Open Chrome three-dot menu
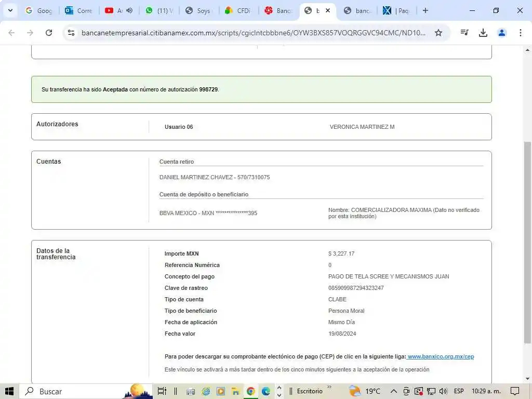The width and height of the screenshot is (532, 399). tap(520, 33)
